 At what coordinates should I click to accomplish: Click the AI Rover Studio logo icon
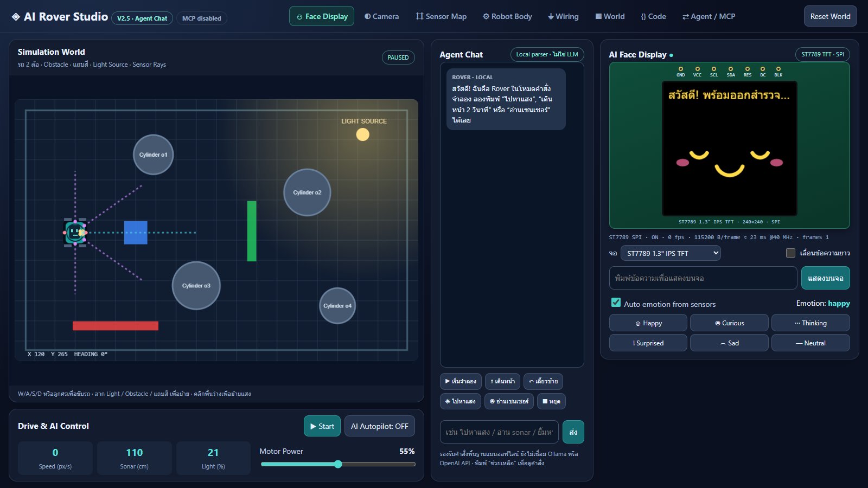click(x=16, y=17)
